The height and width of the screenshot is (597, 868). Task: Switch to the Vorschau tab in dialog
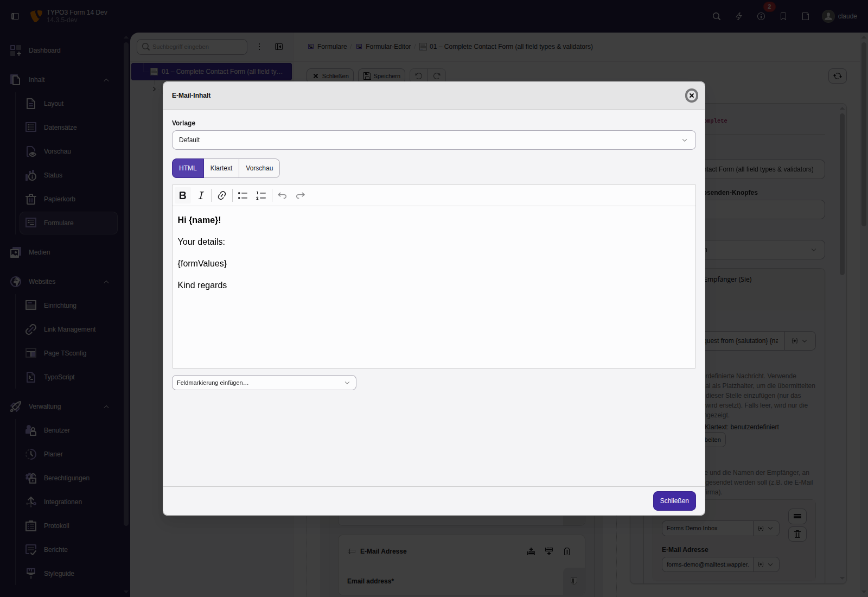tap(259, 168)
